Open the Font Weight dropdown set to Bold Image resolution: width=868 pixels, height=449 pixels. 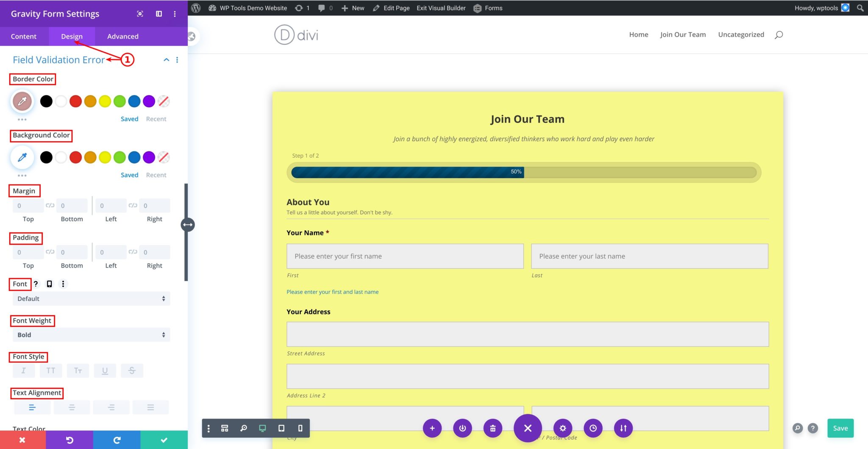[91, 335]
